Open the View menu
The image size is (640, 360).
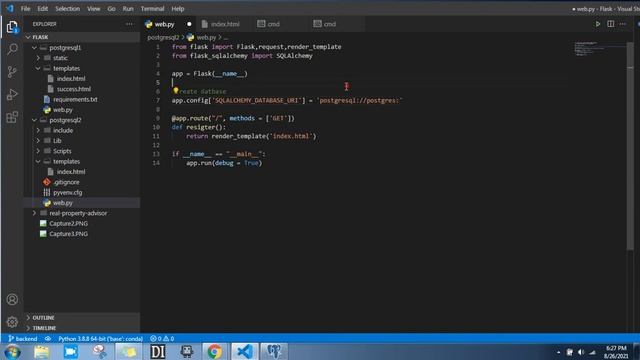[x=93, y=9]
